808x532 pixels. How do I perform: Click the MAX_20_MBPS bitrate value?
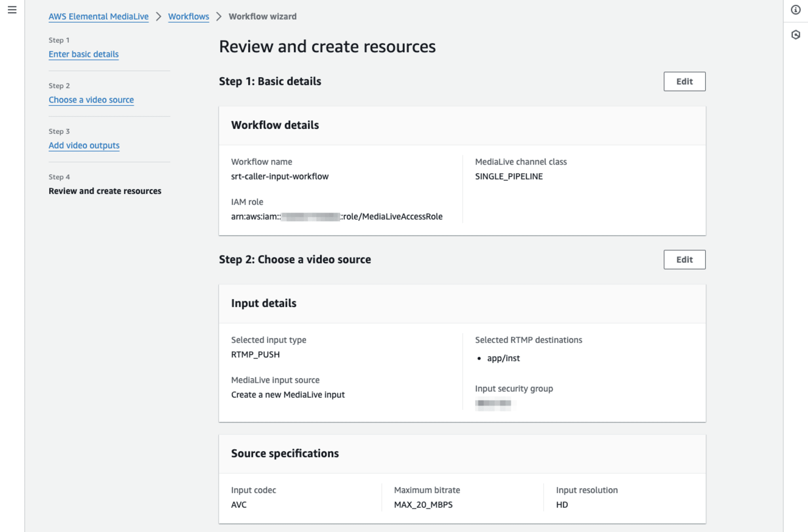423,505
